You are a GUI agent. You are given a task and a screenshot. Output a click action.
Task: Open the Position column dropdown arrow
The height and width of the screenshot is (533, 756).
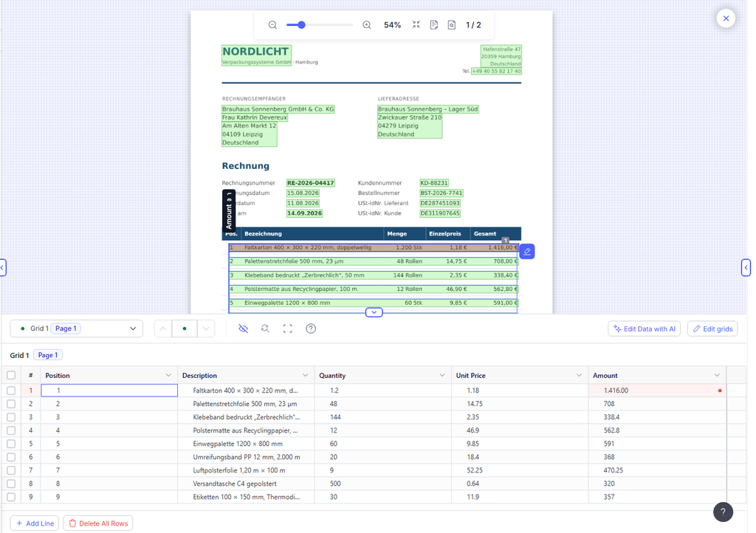[x=168, y=376]
